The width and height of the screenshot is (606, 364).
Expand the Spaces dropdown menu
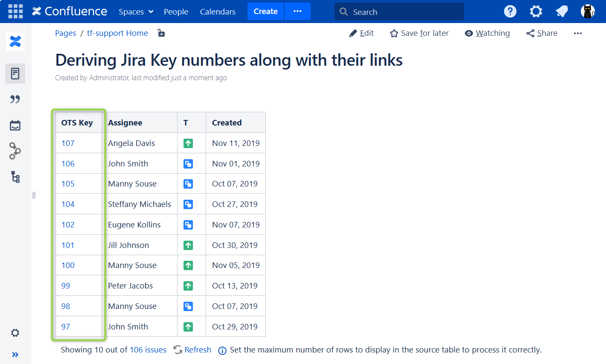[136, 12]
